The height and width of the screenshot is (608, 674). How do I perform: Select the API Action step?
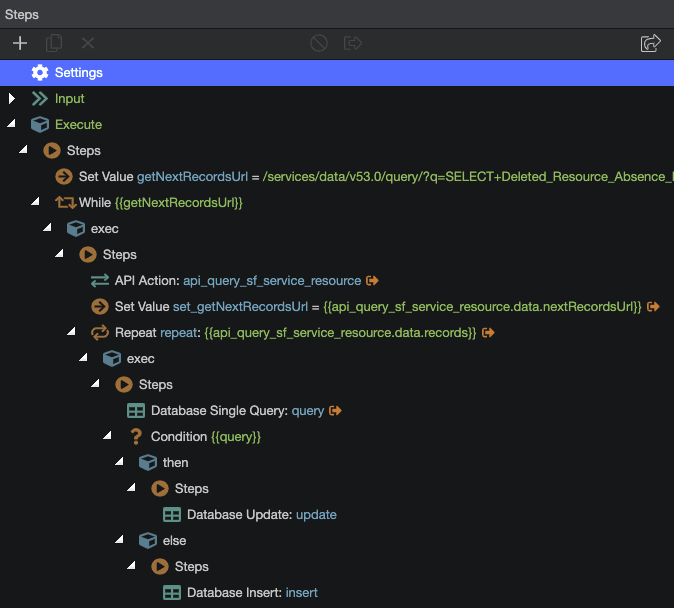point(237,281)
